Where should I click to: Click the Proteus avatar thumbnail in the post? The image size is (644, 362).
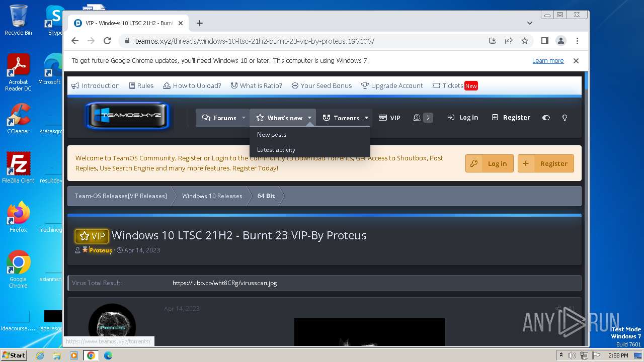(x=112, y=325)
